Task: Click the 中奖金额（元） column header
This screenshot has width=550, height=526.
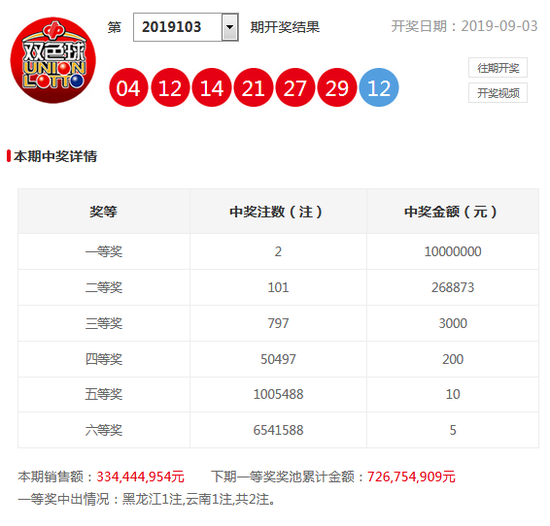Action: [452, 211]
